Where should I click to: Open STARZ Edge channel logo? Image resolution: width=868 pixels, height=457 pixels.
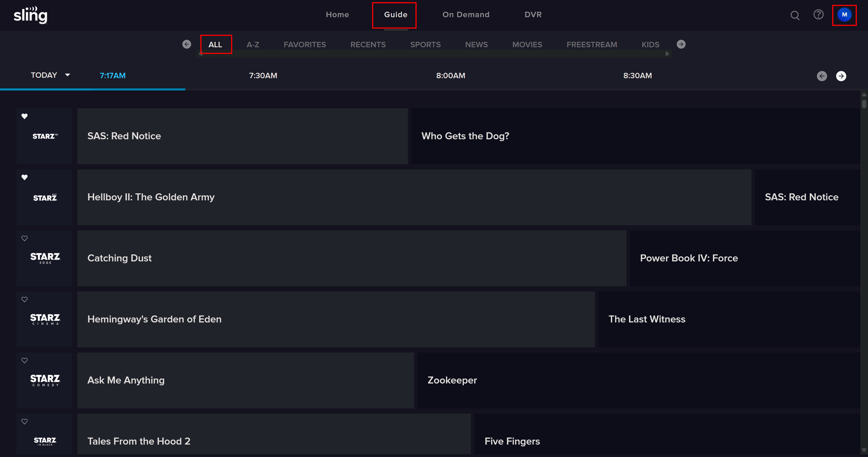(x=45, y=258)
